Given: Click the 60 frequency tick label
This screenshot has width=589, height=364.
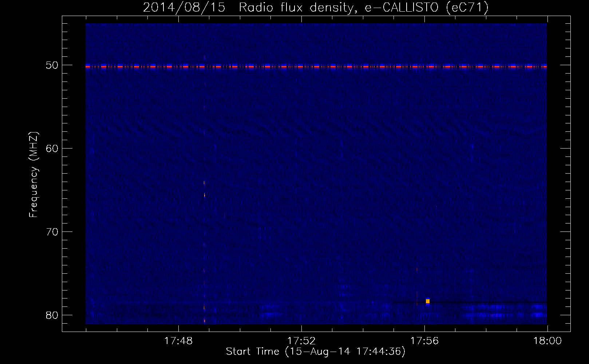Looking at the screenshot, I should [x=52, y=149].
